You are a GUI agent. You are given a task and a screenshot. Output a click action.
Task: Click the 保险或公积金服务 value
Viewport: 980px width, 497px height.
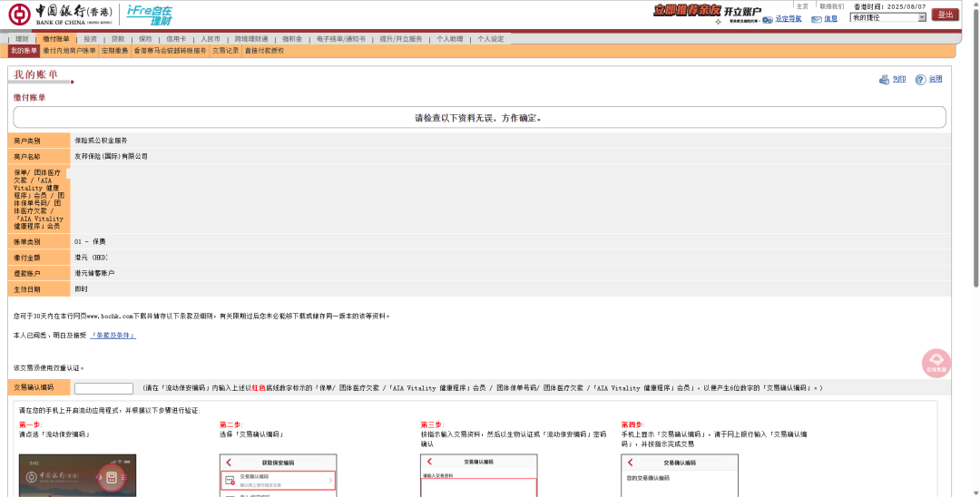click(x=101, y=141)
